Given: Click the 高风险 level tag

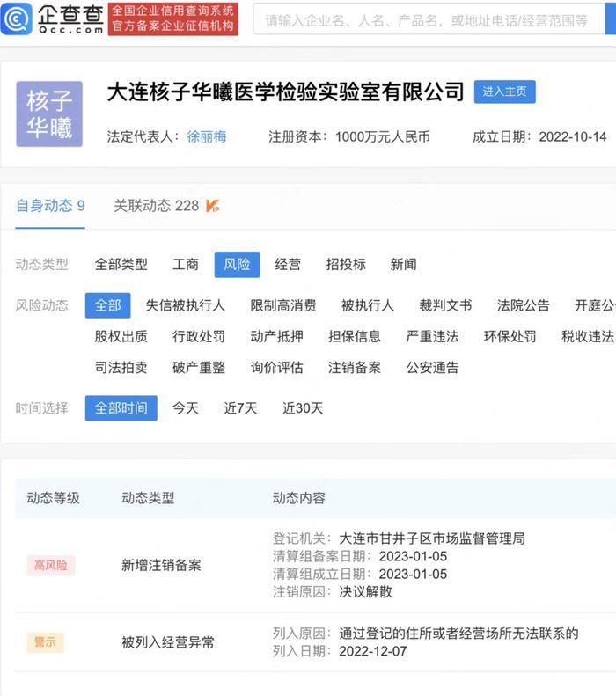Looking at the screenshot, I should 50,565.
